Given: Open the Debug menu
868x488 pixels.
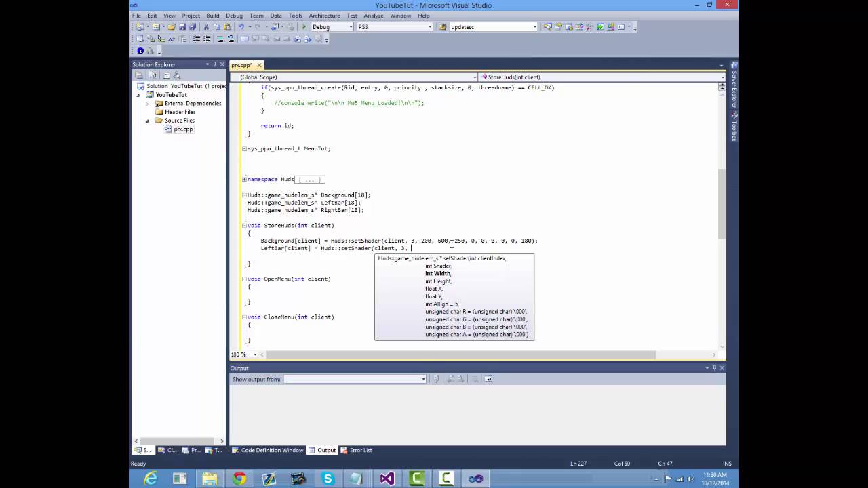Looking at the screenshot, I should [234, 16].
